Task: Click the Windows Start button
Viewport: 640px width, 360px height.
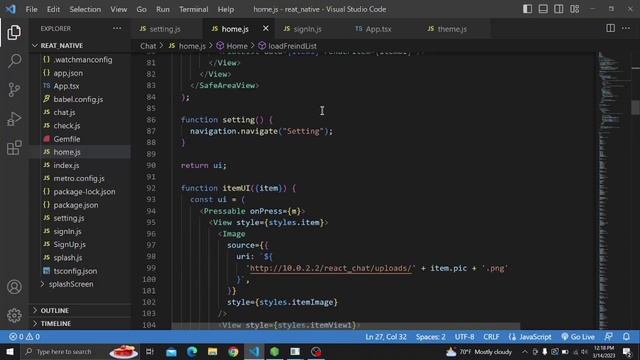Action: (x=10, y=351)
